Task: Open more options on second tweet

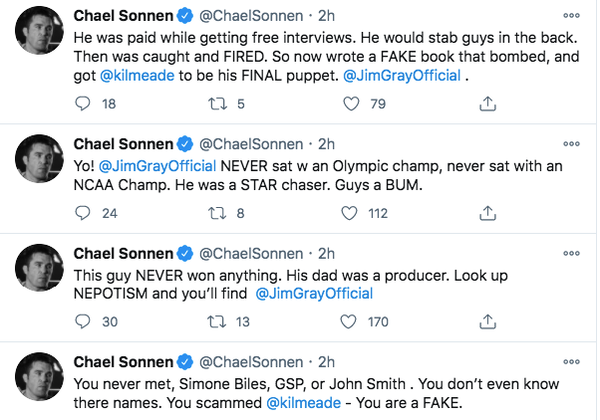Action: (x=570, y=143)
